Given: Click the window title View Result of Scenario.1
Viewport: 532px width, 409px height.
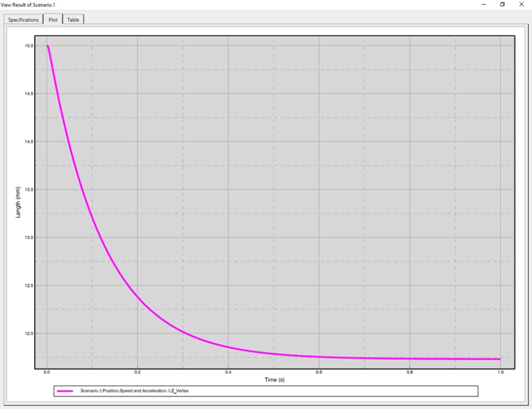Looking at the screenshot, I should click(x=28, y=5).
